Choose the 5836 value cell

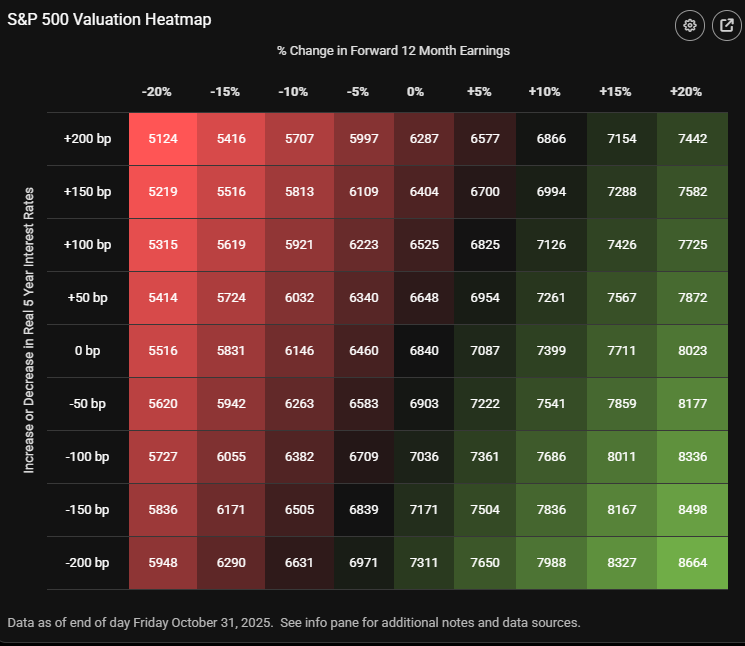pos(163,510)
